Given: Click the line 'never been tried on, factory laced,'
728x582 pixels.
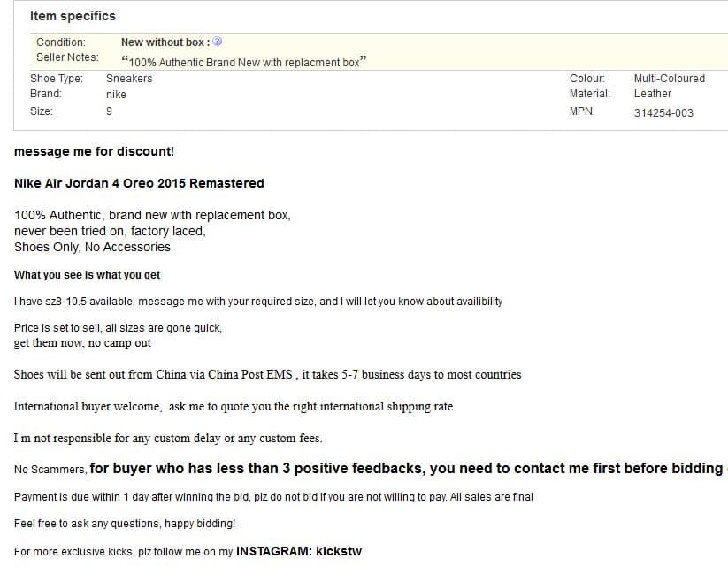Looking at the screenshot, I should point(110,231).
